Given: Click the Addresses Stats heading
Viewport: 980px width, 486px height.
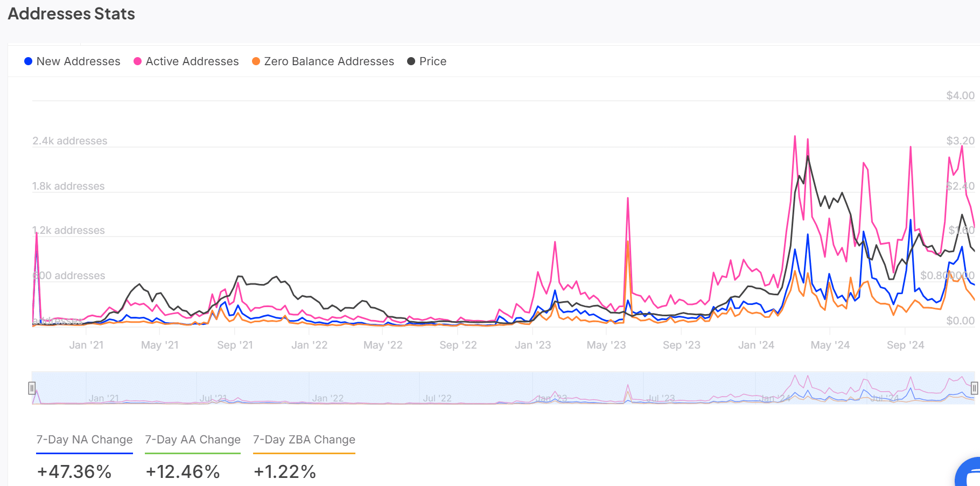Looking at the screenshot, I should 72,14.
